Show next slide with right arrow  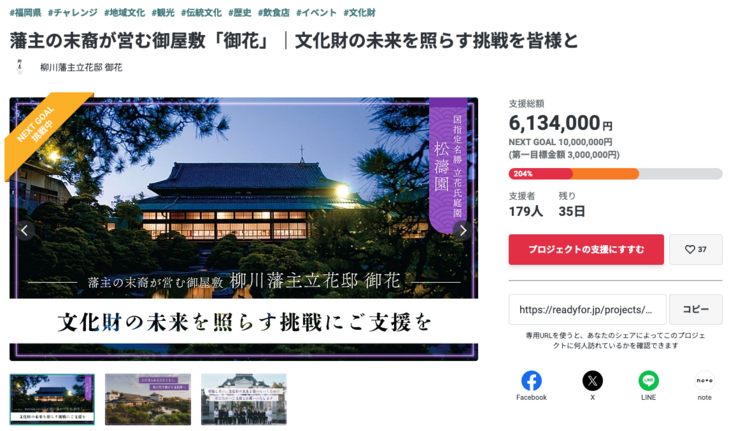463,230
